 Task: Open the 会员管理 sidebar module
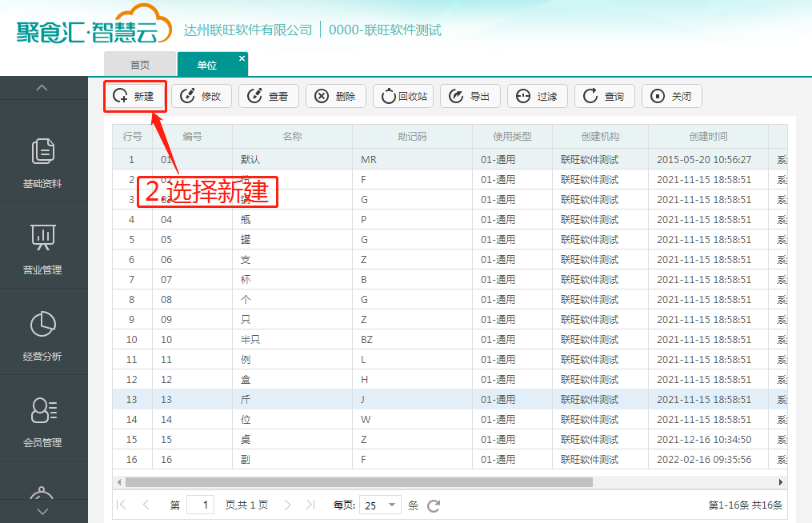(43, 421)
